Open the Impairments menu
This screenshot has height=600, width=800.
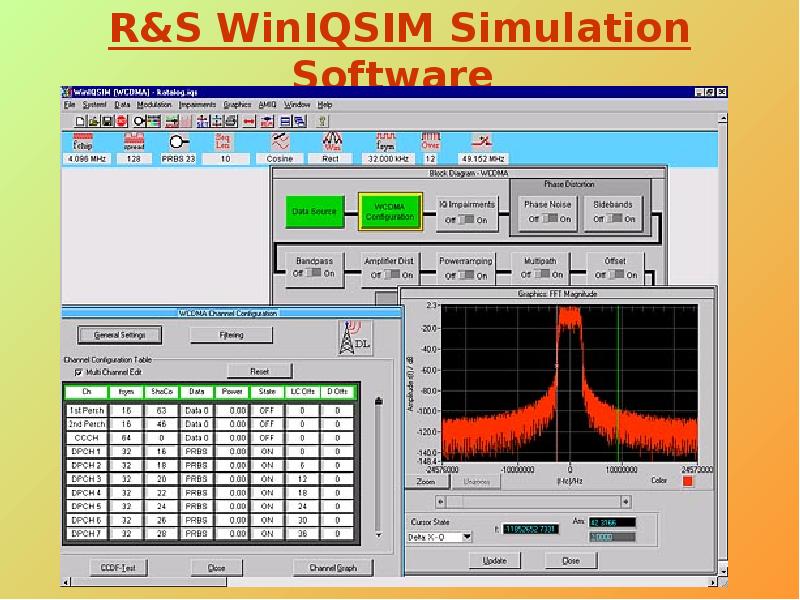point(197,105)
